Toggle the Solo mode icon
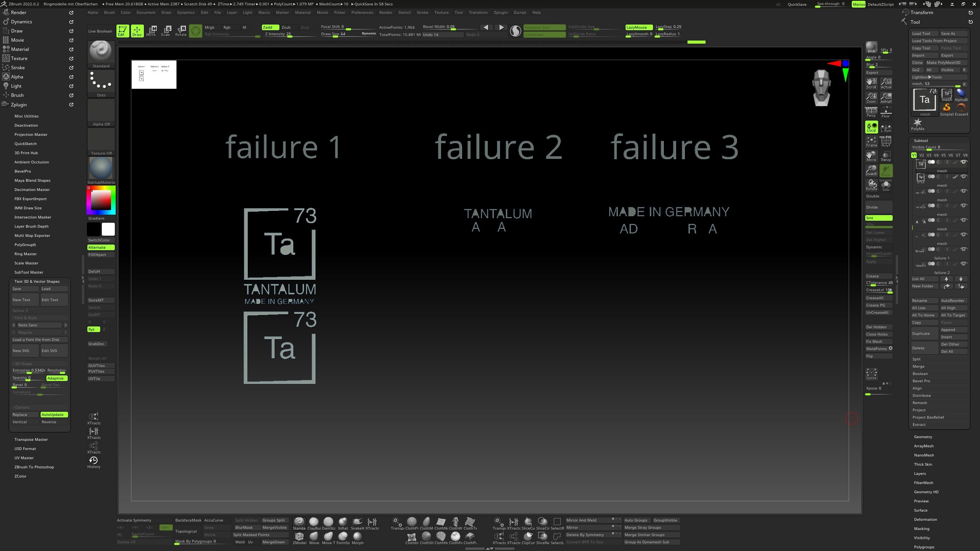Image resolution: width=980 pixels, height=551 pixels. 886,186
